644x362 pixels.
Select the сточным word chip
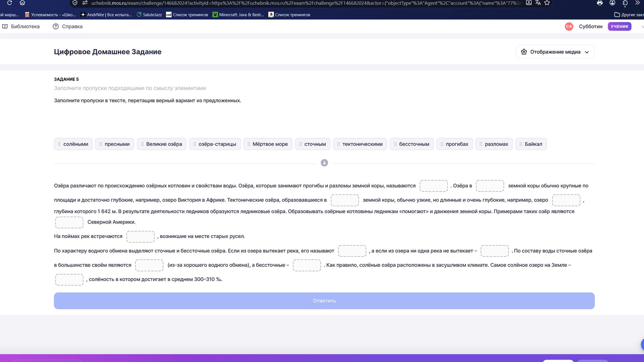click(313, 144)
